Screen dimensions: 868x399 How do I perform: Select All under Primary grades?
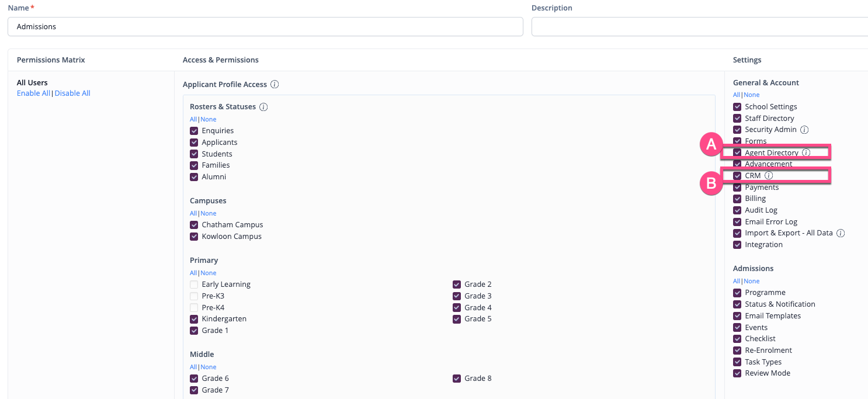[x=193, y=273]
